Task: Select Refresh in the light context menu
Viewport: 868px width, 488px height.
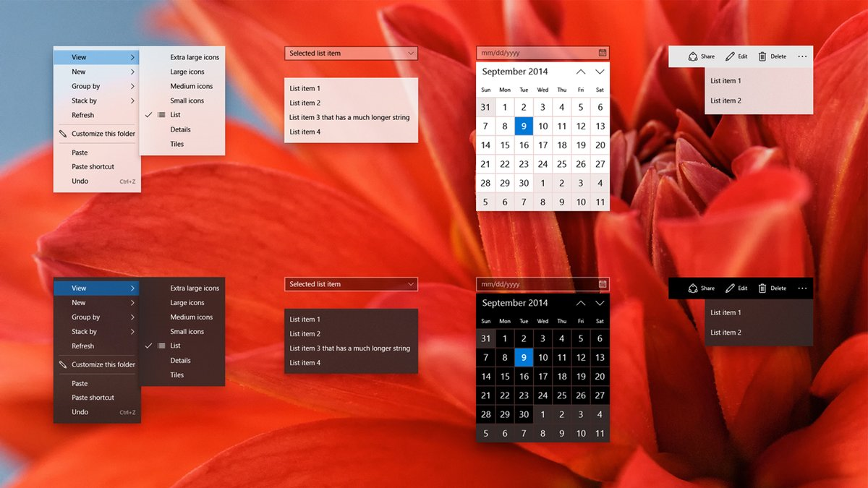Action: [82, 114]
